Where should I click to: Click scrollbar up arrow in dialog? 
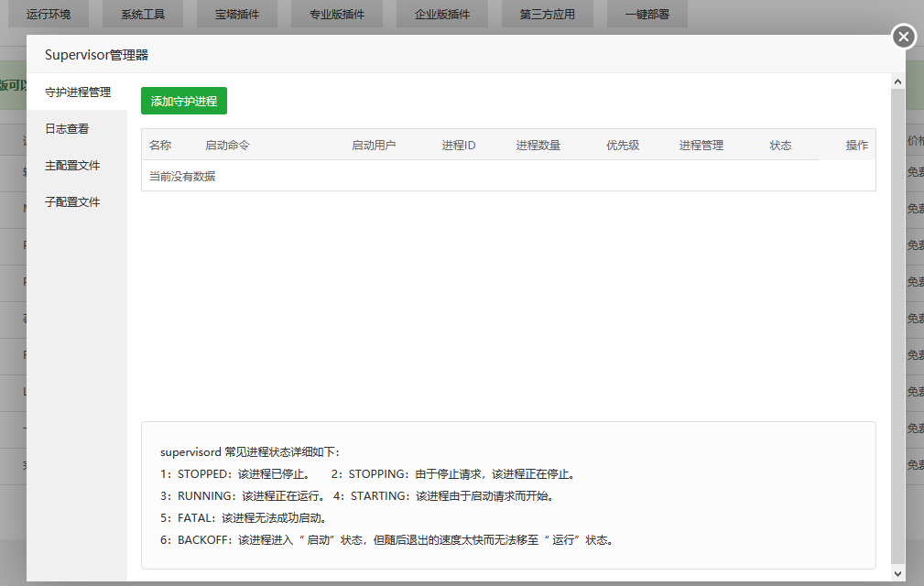897,81
